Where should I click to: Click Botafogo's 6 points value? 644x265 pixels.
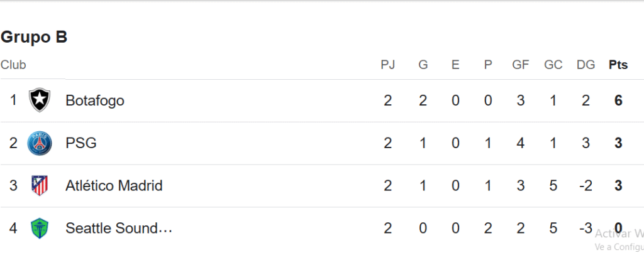(x=618, y=100)
